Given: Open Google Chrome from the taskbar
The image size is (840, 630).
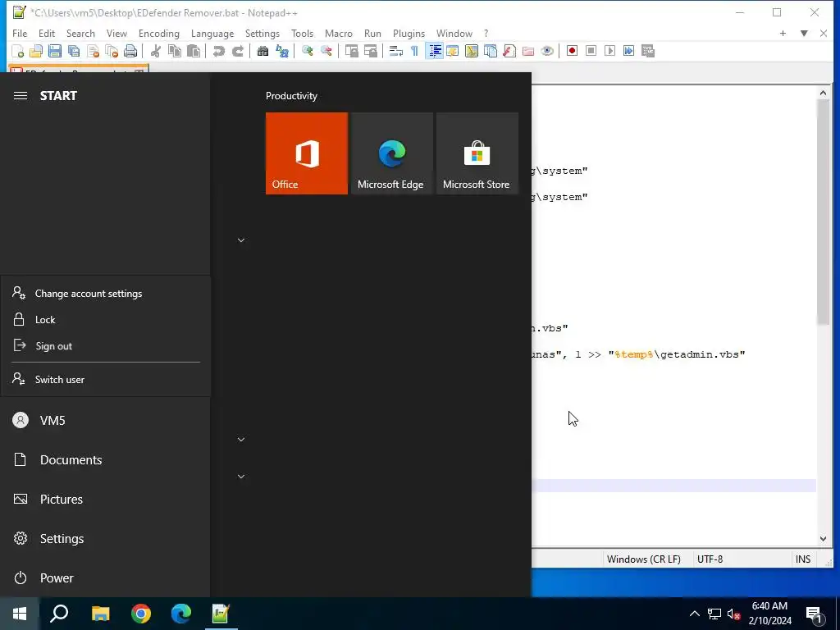Looking at the screenshot, I should (141, 614).
